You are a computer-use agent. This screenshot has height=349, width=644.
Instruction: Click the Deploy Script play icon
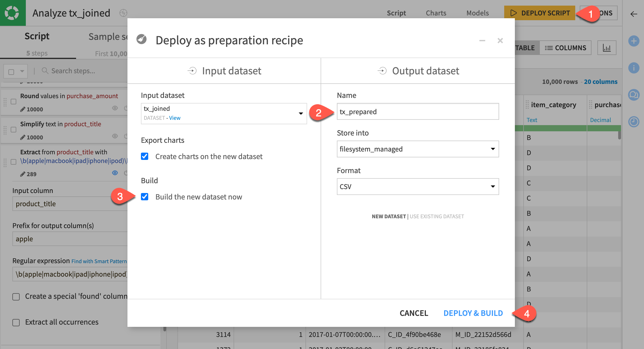tap(513, 13)
